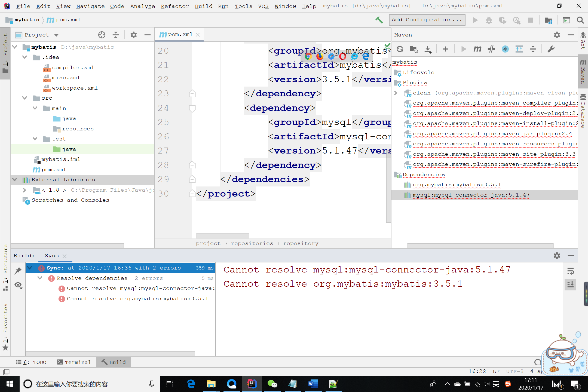
Task: Collapse the Sync build result node
Action: (30, 268)
